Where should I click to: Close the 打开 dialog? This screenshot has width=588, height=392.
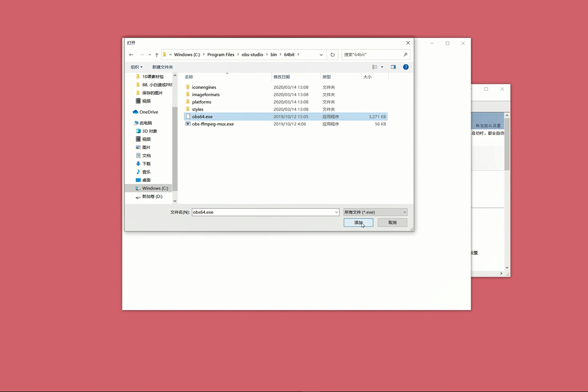coord(408,43)
